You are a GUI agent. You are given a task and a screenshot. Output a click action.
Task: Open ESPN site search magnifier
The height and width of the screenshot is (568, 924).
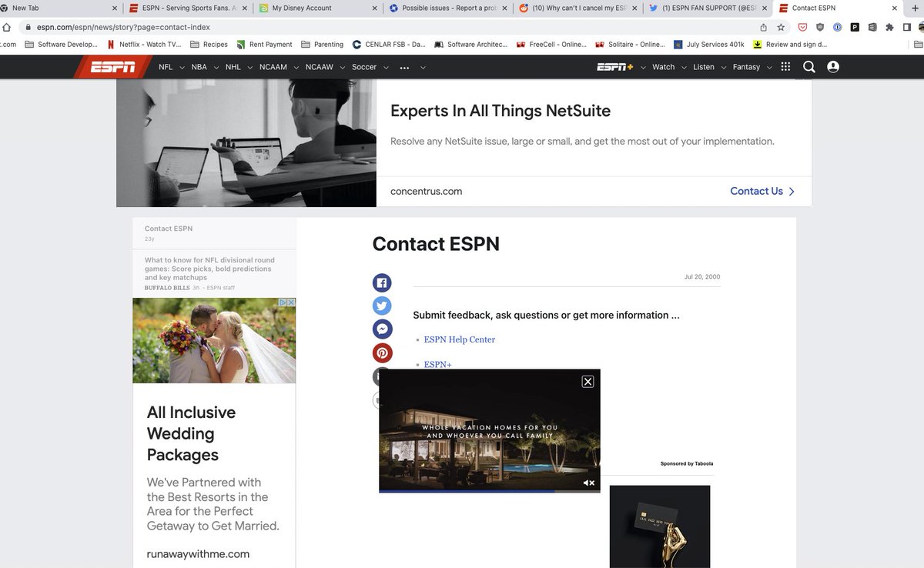tap(808, 67)
